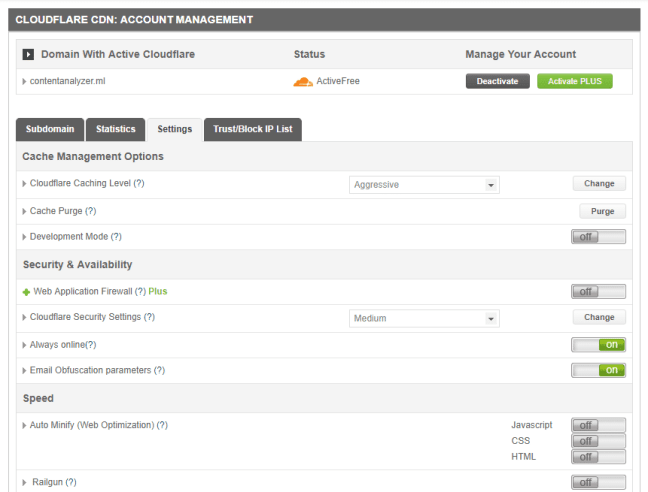Click the Cloudflare Security Settings (?) label
This screenshot has height=492, width=648.
coord(92,317)
